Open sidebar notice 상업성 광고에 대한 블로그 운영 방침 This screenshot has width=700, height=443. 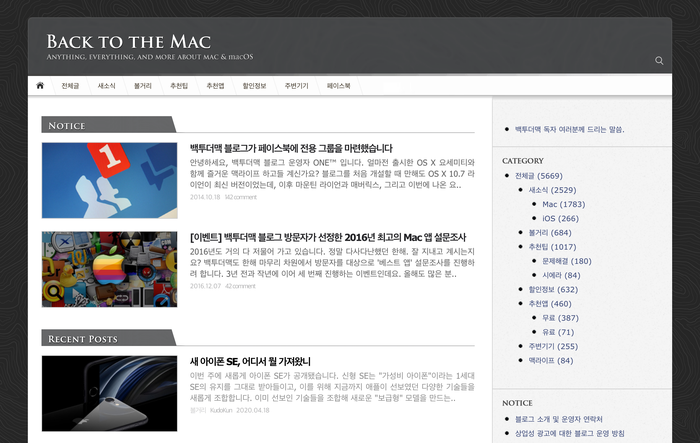(570, 434)
